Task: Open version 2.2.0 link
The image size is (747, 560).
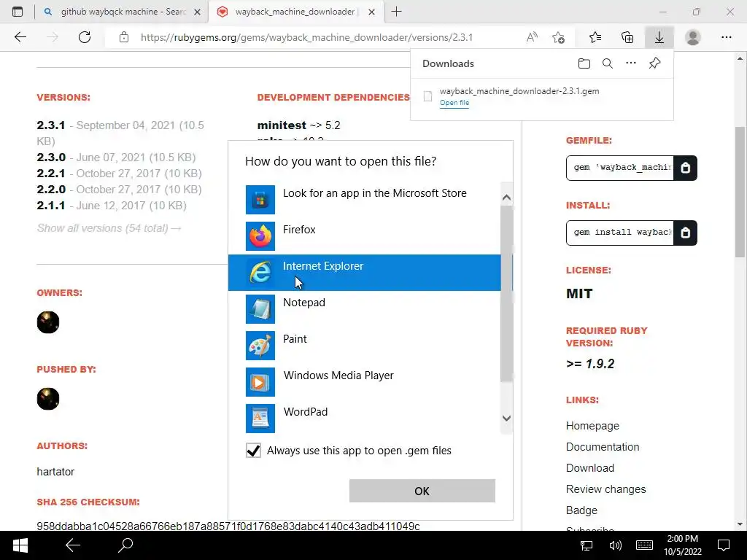Action: point(51,190)
